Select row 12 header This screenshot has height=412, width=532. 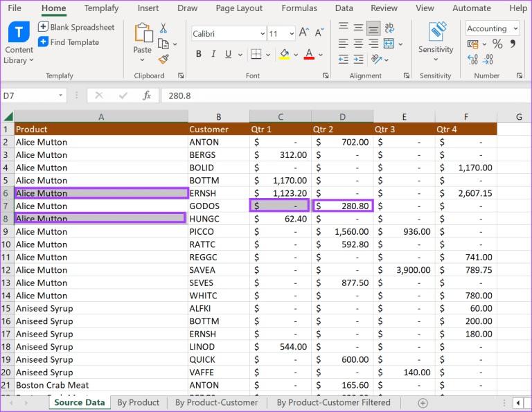pyautogui.click(x=6, y=270)
